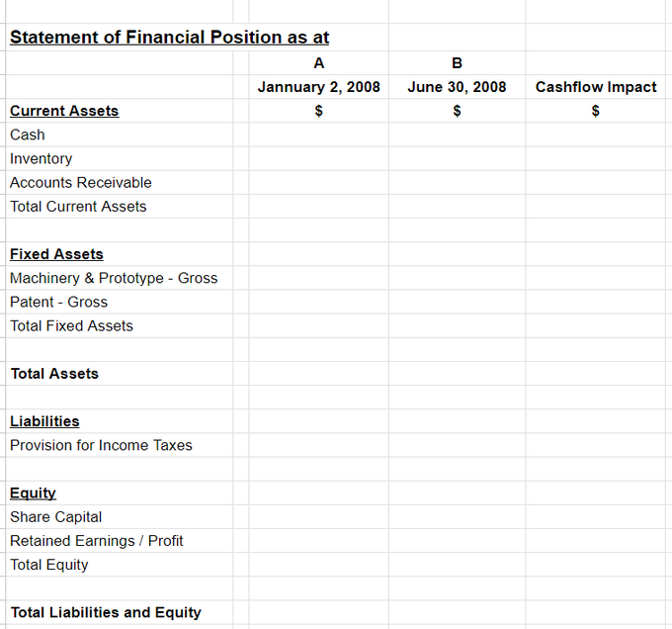Image resolution: width=672 pixels, height=629 pixels.
Task: Select the 'Total Equity' label
Action: click(48, 565)
